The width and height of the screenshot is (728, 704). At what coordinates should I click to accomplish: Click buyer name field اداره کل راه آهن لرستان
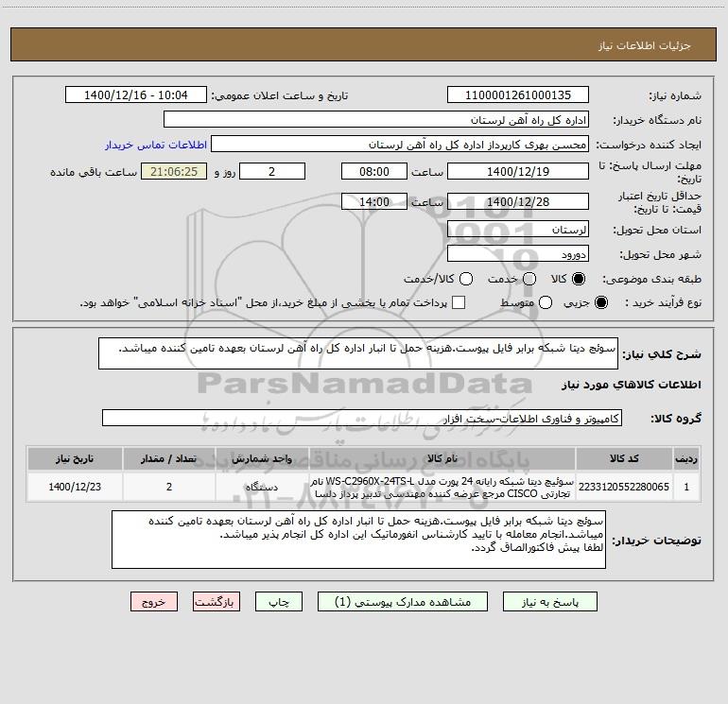coord(376,120)
